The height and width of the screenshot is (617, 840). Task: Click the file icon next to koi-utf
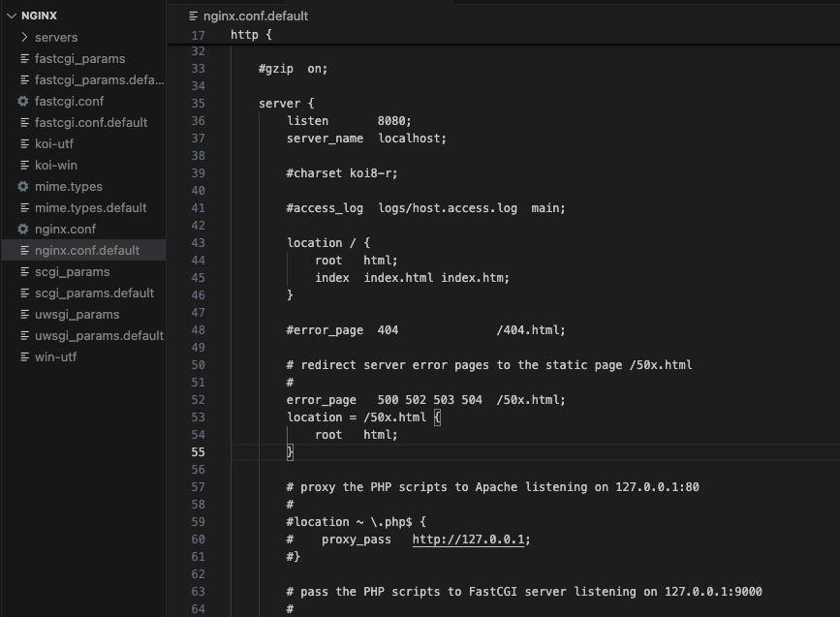pyautogui.click(x=24, y=143)
